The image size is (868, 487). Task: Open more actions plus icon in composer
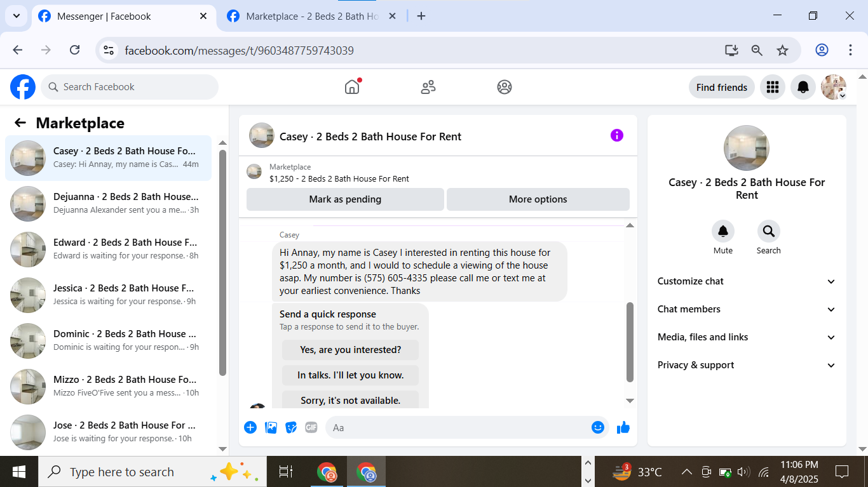pos(250,427)
